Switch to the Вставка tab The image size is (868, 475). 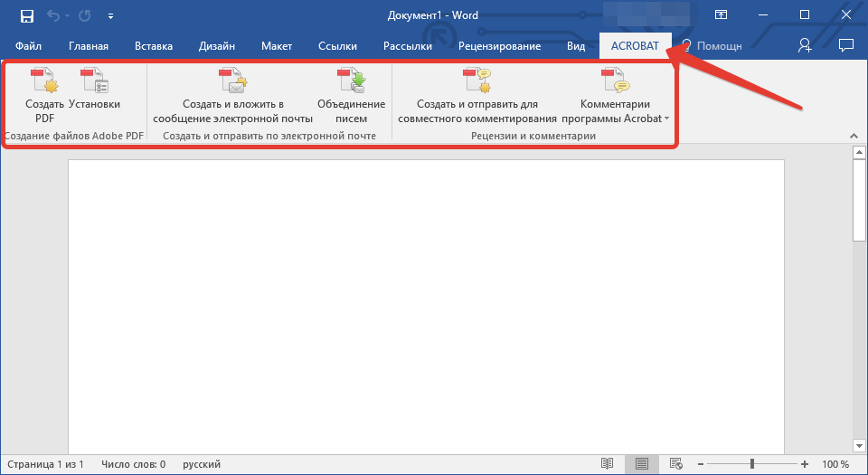point(154,46)
